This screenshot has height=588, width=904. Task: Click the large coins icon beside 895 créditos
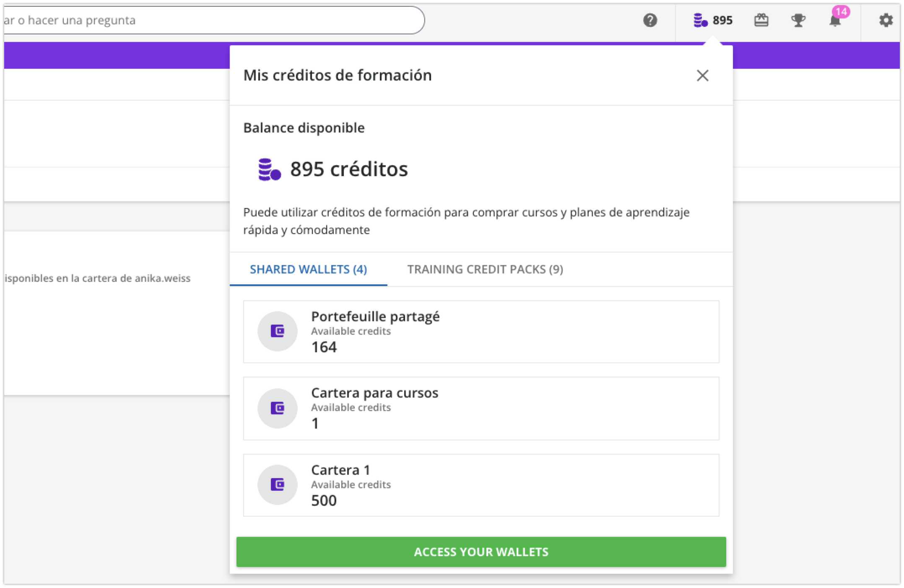[269, 169]
